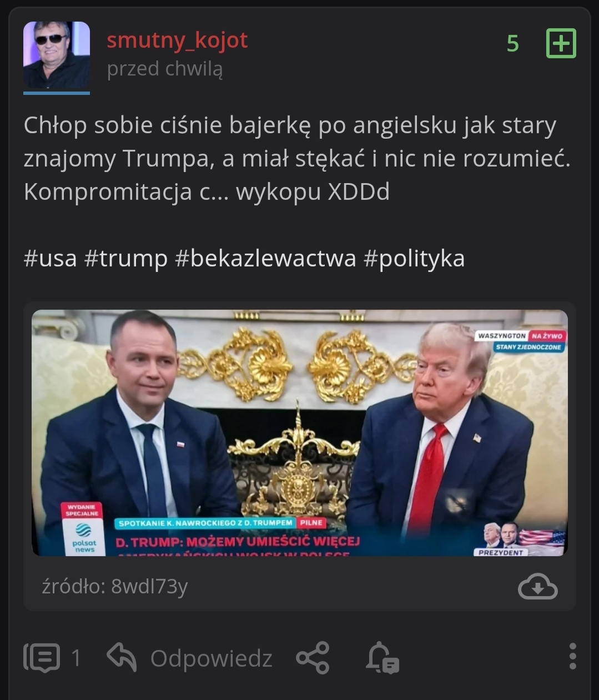Screen dimensions: 599x700
Task: Toggle comment notifications bell icon
Action: 382,658
